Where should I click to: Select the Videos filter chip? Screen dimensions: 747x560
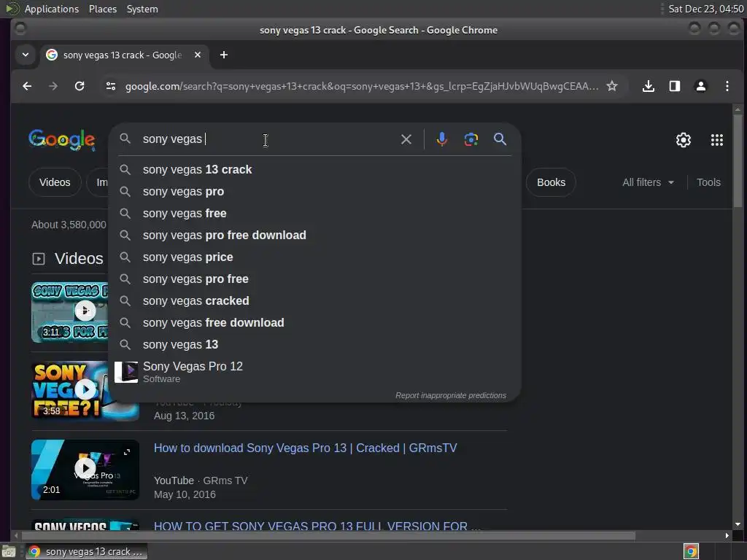55,182
